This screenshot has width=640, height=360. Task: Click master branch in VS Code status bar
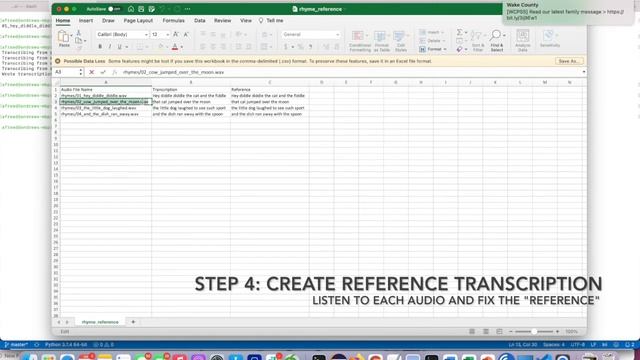pos(16,345)
